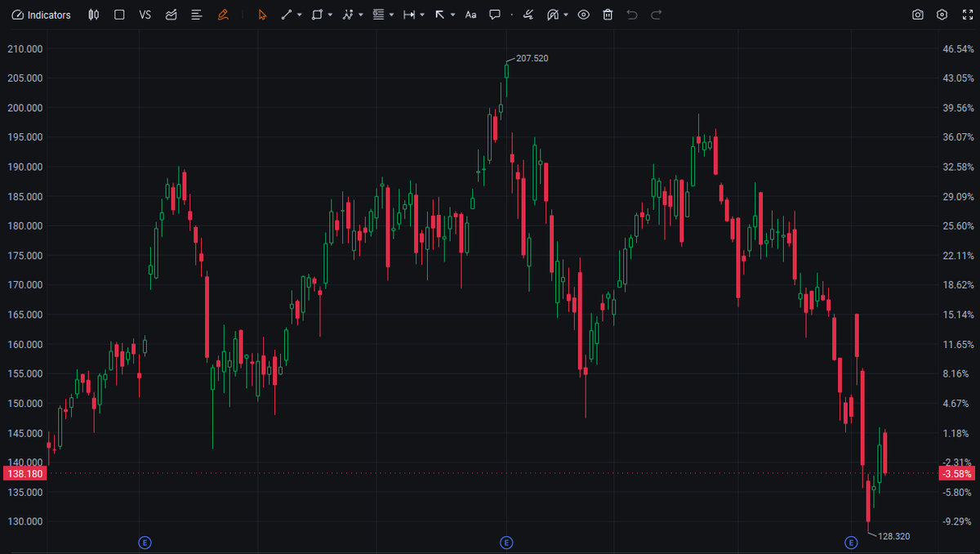Click the redo arrow
Screen dimensions: 980x554
[x=656, y=15]
